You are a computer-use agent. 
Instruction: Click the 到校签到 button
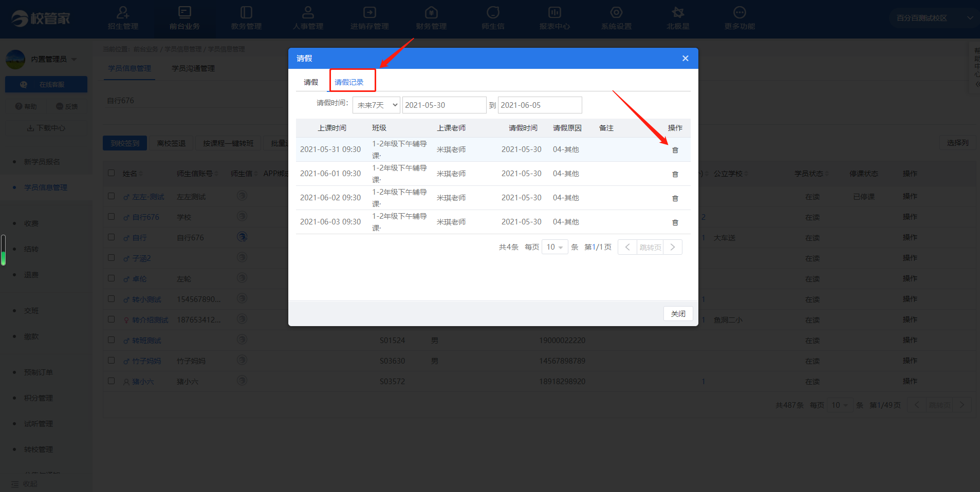coord(125,143)
